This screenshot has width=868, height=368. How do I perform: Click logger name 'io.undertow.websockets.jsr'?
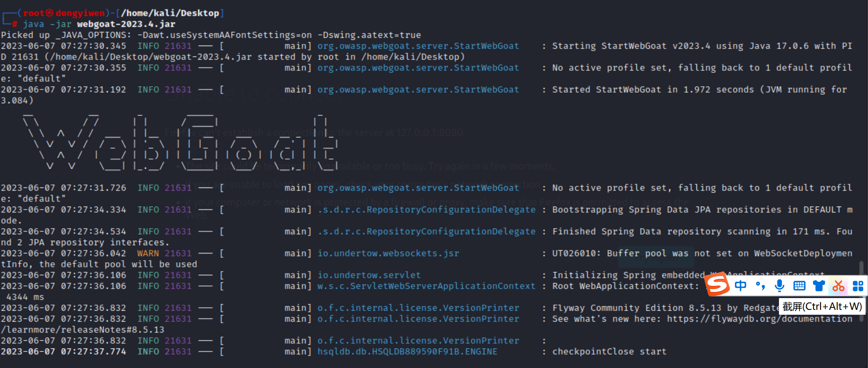click(x=388, y=253)
